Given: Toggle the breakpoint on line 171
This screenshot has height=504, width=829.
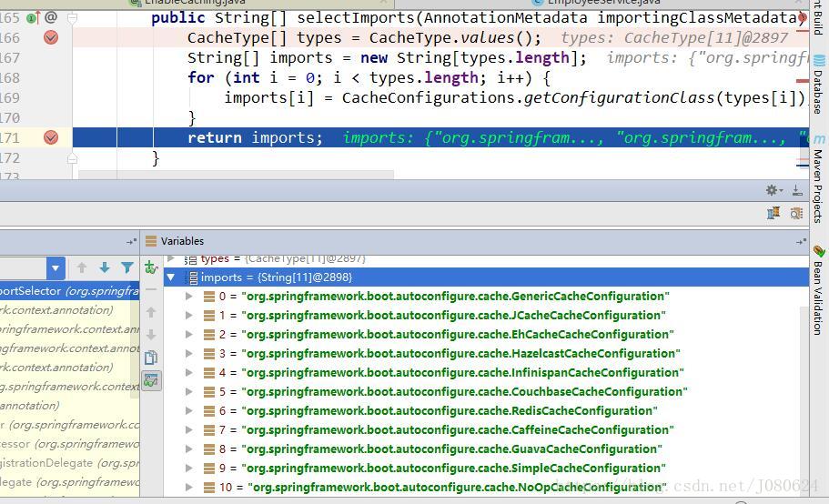Looking at the screenshot, I should [51, 137].
